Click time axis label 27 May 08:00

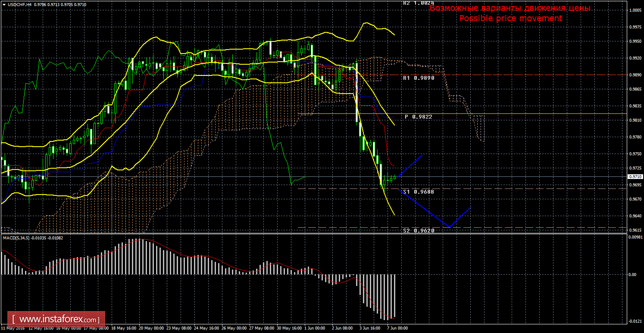pyautogui.click(x=263, y=328)
